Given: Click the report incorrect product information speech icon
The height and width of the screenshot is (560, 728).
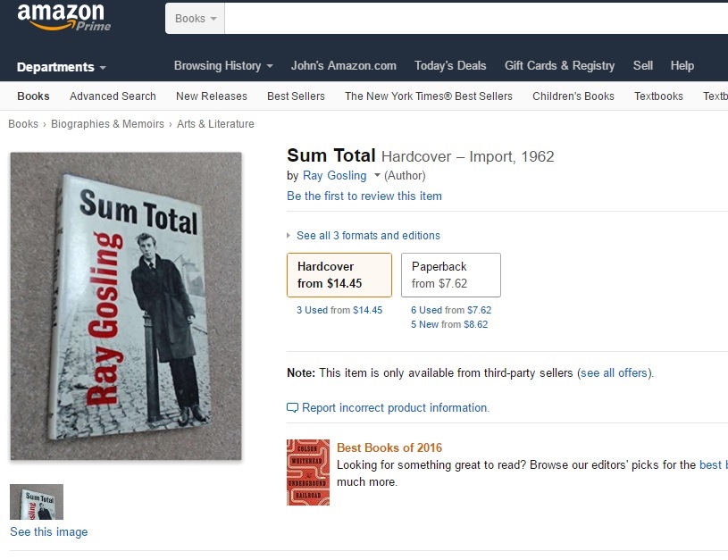Looking at the screenshot, I should 292,408.
